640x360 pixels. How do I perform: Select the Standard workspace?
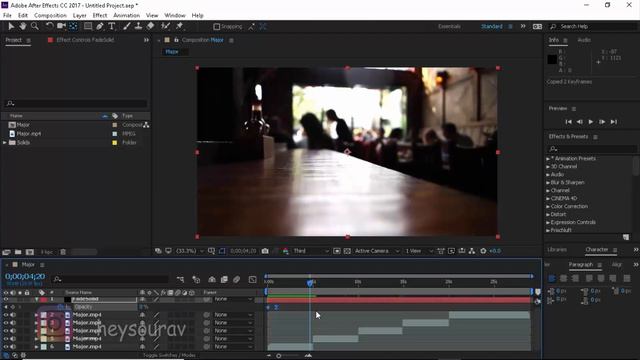[x=491, y=27]
